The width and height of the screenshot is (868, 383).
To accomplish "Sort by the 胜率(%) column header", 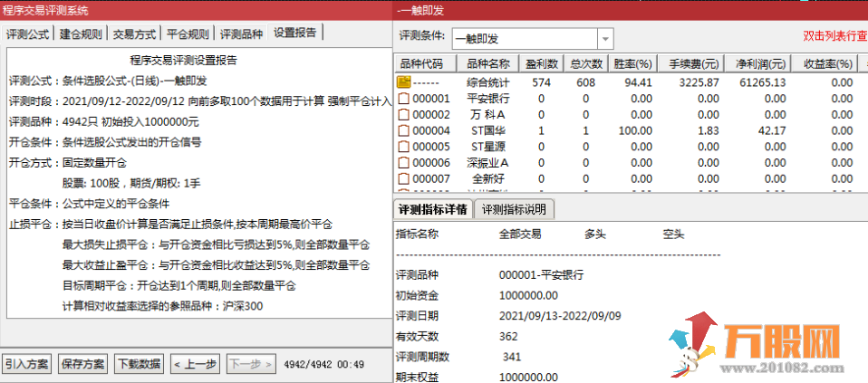I will pos(632,63).
